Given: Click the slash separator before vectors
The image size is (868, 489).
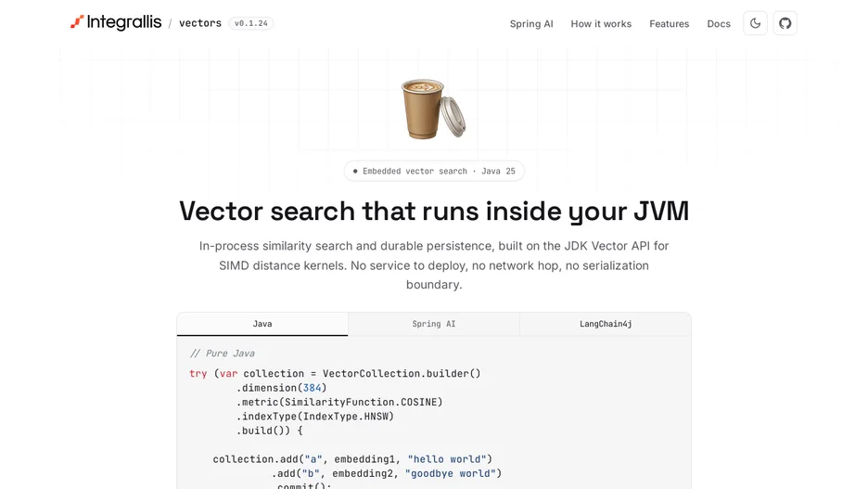Looking at the screenshot, I should (x=170, y=23).
